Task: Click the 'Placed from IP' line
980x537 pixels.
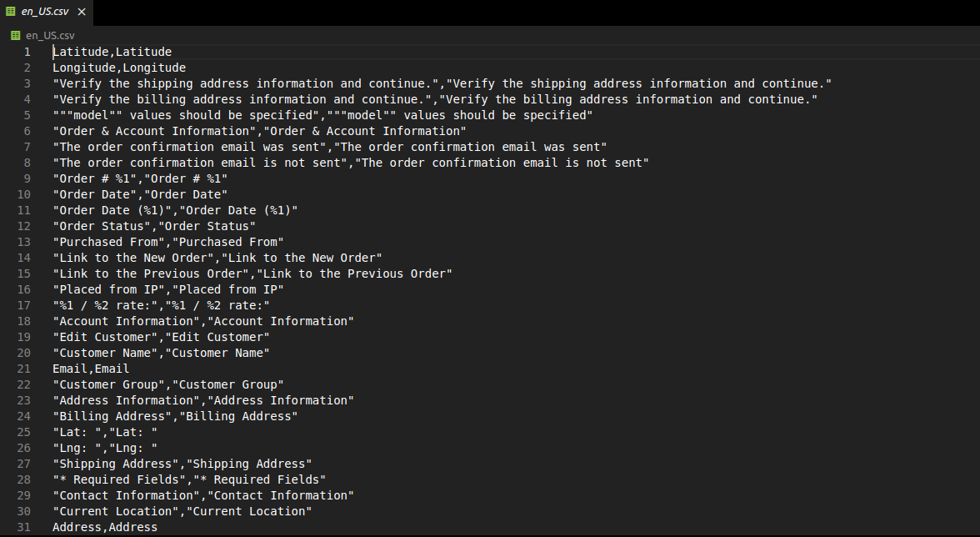Action: pyautogui.click(x=168, y=289)
